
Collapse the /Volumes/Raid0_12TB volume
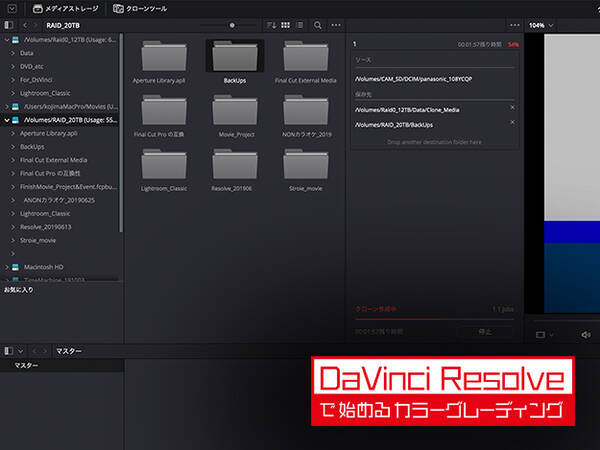click(x=7, y=40)
